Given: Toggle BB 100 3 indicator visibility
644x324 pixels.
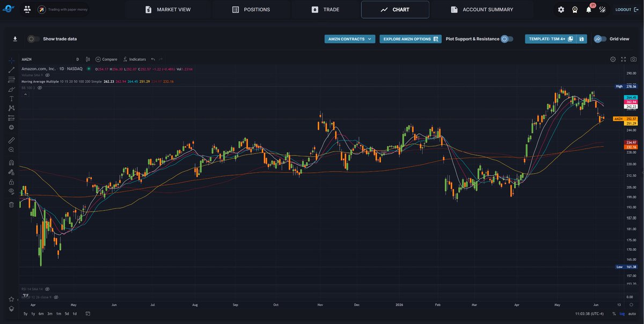Looking at the screenshot, I should (x=40, y=87).
